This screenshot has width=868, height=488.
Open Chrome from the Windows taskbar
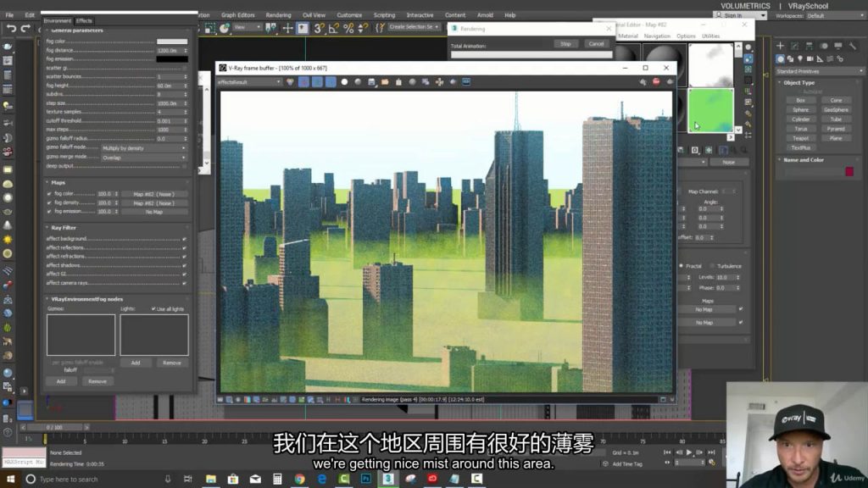299,480
